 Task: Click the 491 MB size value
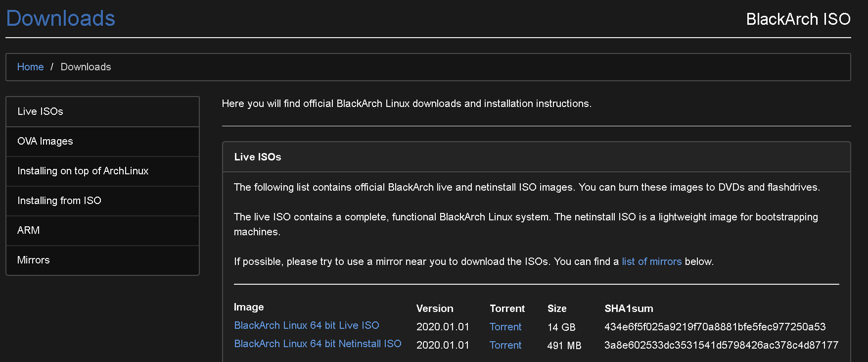[x=564, y=346]
